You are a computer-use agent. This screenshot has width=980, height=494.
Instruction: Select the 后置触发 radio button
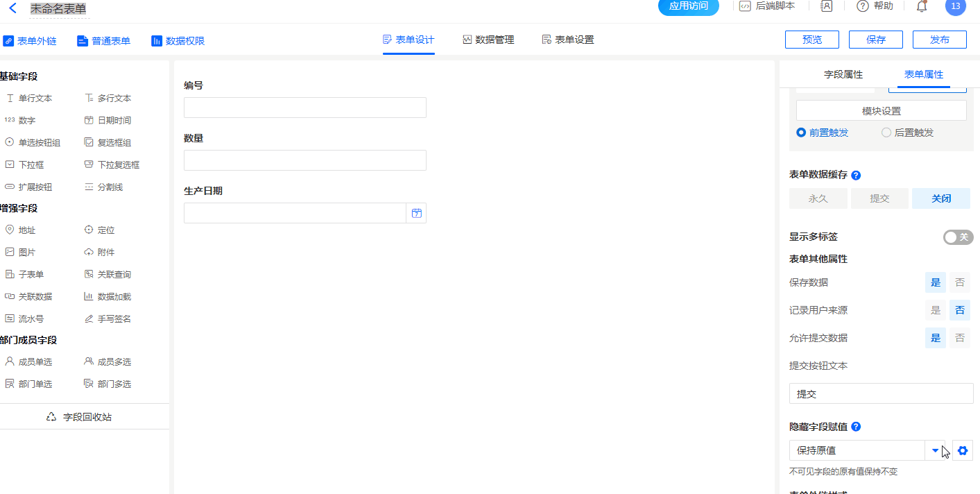click(x=886, y=133)
